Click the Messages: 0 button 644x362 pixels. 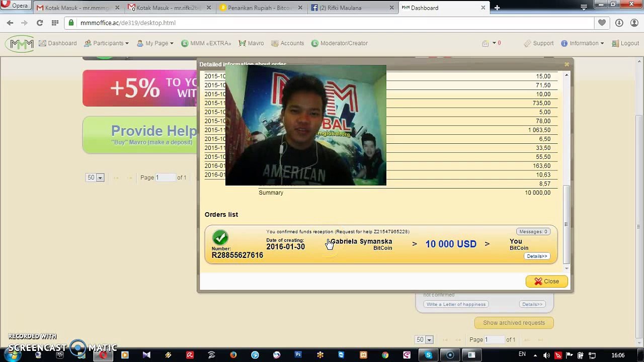(533, 232)
